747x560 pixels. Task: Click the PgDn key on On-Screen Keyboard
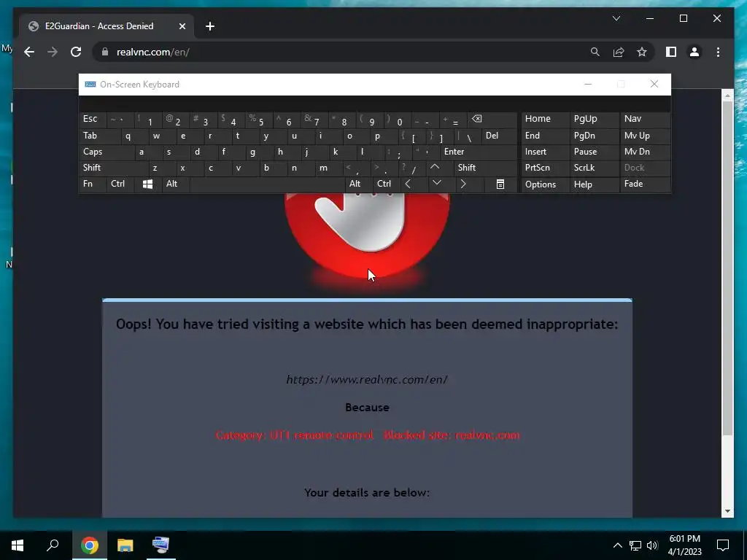coord(594,136)
